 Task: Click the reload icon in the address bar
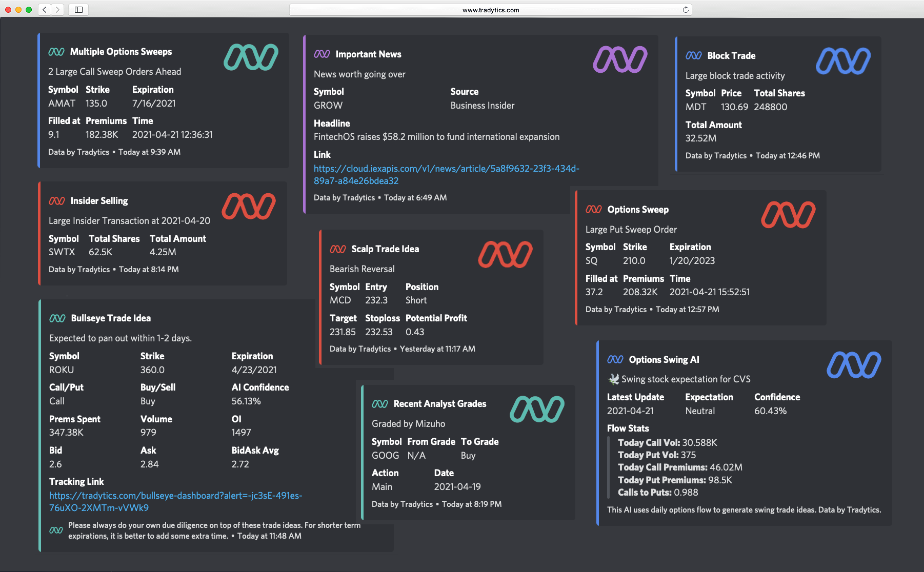click(x=686, y=9)
